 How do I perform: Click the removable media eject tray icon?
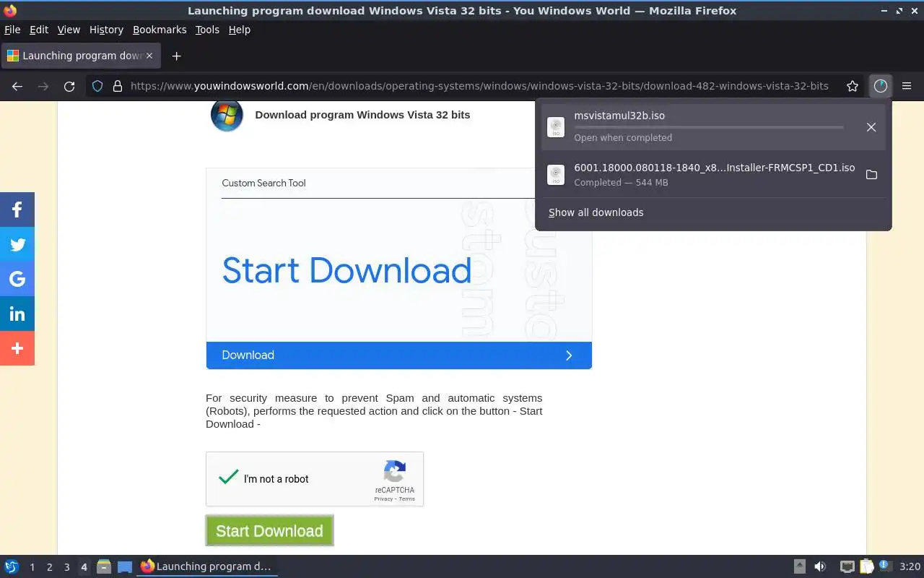click(800, 566)
